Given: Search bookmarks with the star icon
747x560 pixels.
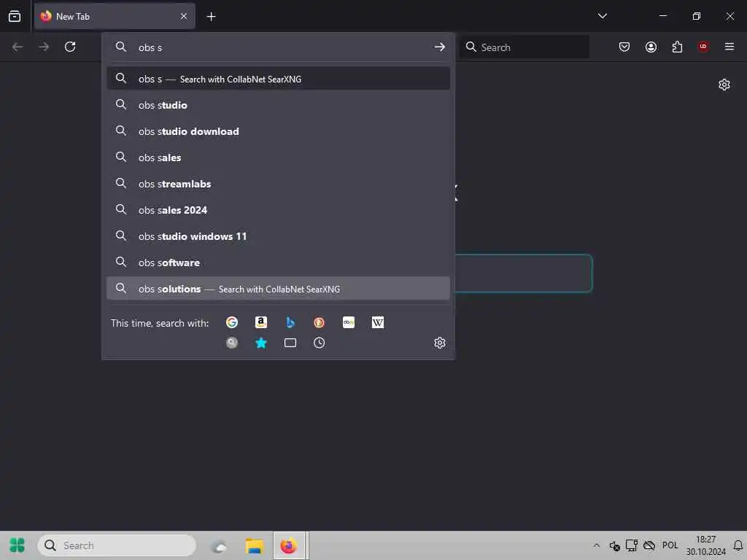Looking at the screenshot, I should click(260, 343).
